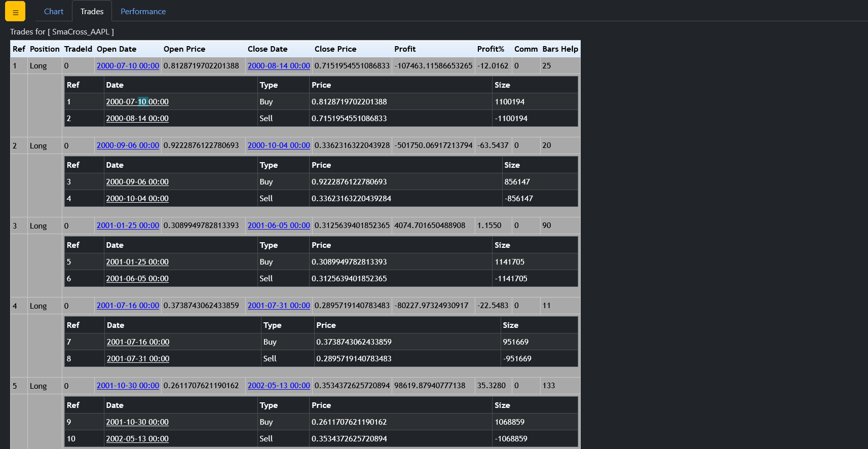Screen dimensions: 868x449
Task: Select profit value 4074.701650488908
Action: (430, 226)
